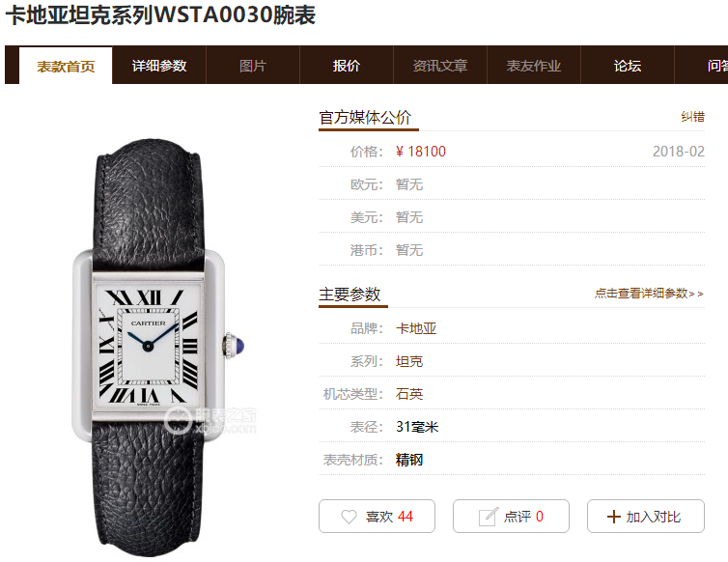
Task: Open the 坦克 series link
Action: (409, 361)
